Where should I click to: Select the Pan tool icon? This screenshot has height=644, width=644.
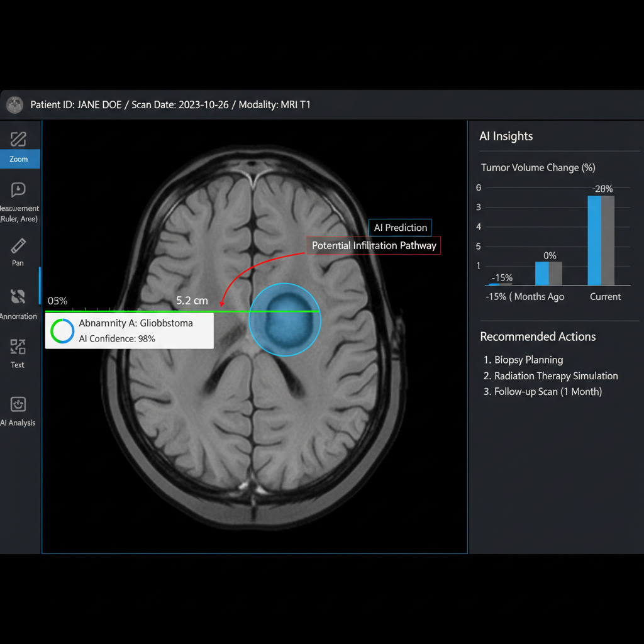point(18,246)
